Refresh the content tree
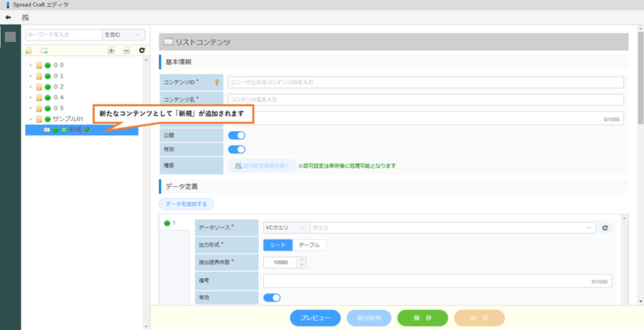 pyautogui.click(x=142, y=50)
